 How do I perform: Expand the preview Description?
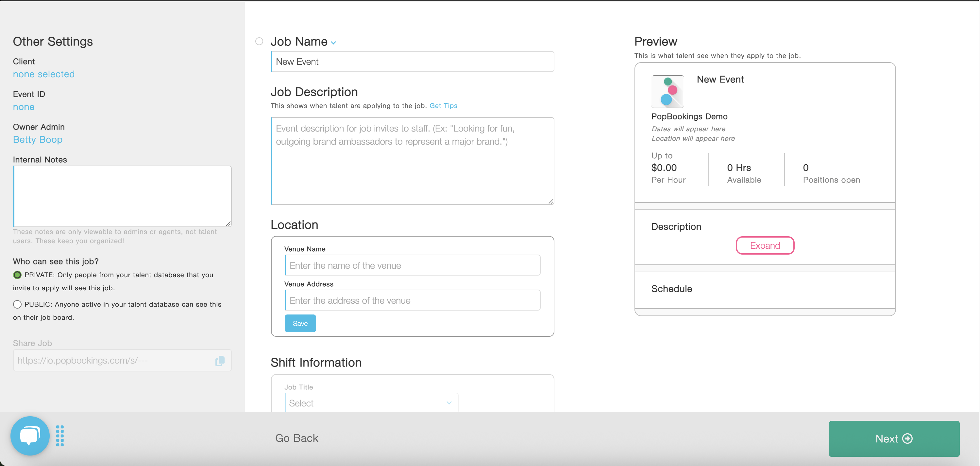[x=765, y=245]
